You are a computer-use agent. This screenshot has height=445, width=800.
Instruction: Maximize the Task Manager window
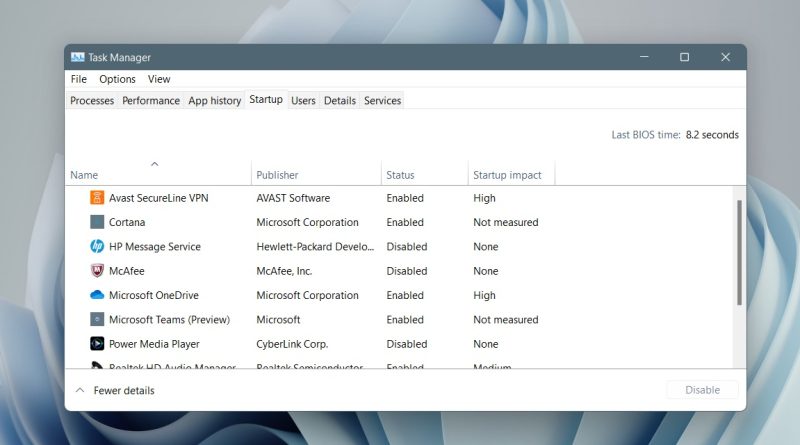(685, 57)
